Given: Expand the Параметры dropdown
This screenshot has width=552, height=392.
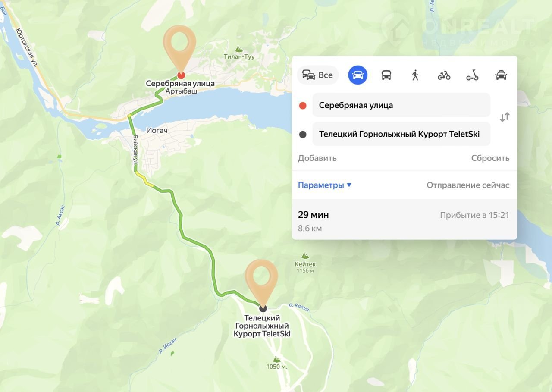Looking at the screenshot, I should tap(325, 185).
